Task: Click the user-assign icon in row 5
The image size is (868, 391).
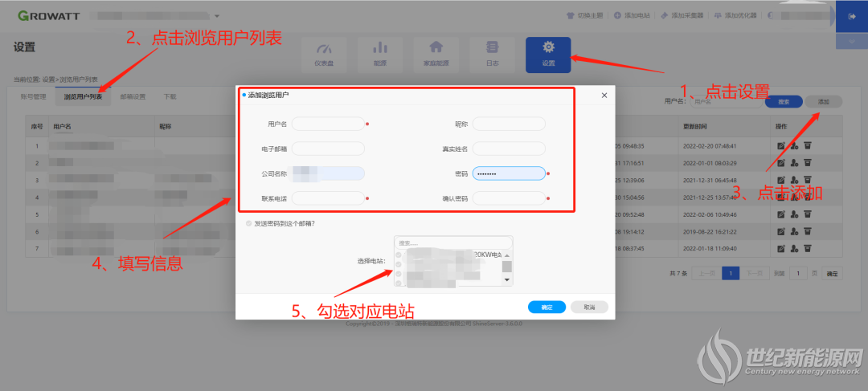Action: 794,214
